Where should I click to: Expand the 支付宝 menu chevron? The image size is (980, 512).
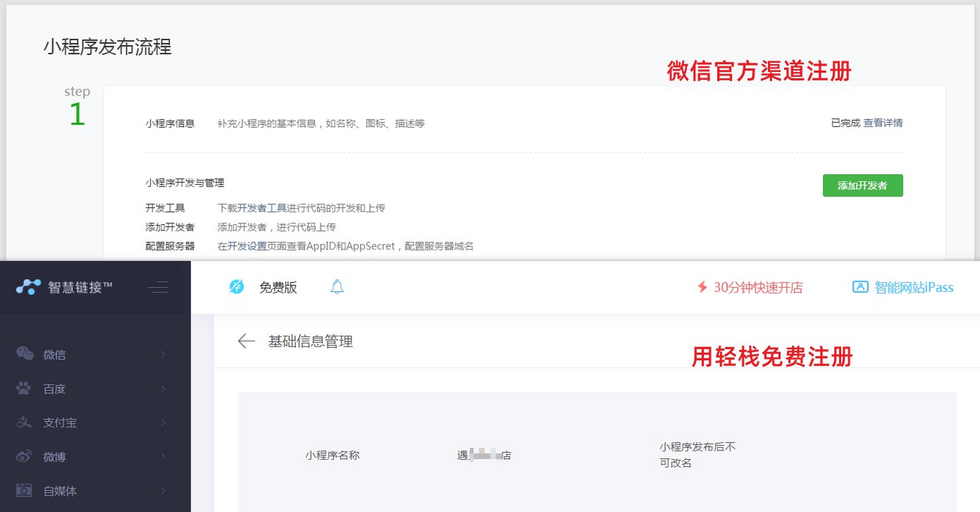[x=163, y=422]
